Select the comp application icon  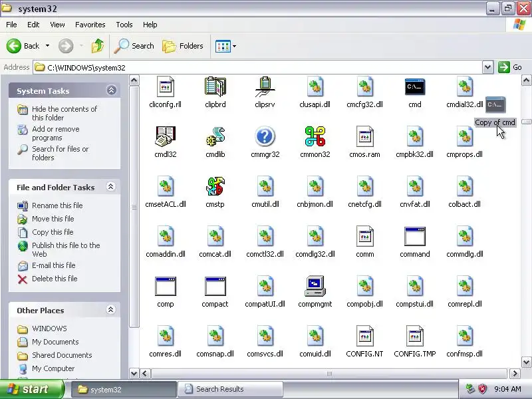click(x=165, y=286)
